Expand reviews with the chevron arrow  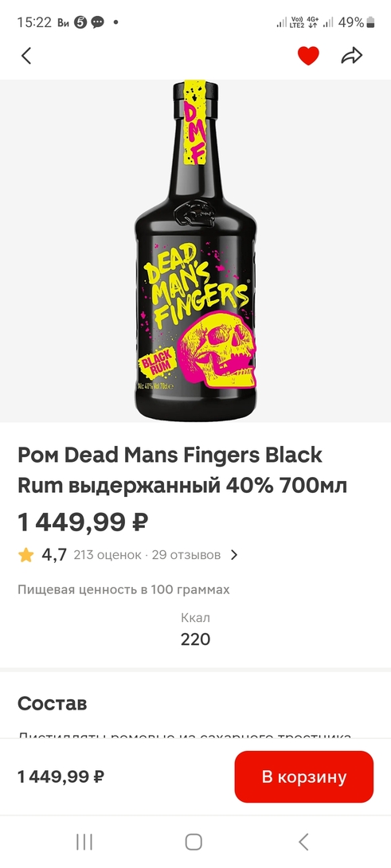(233, 555)
